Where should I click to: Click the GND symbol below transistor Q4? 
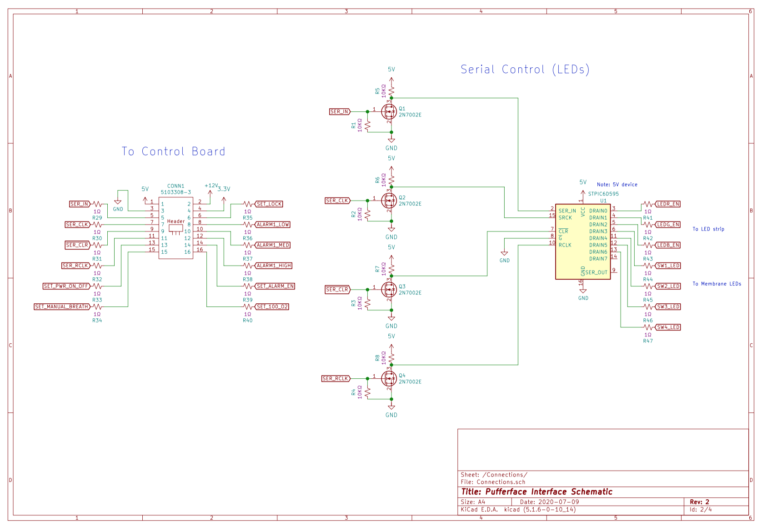(x=391, y=407)
